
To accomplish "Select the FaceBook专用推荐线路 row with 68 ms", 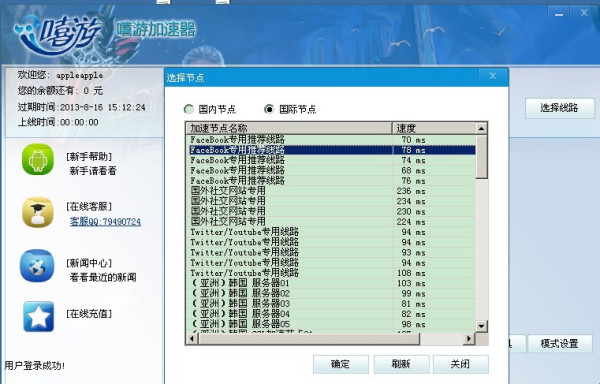I will tap(331, 170).
